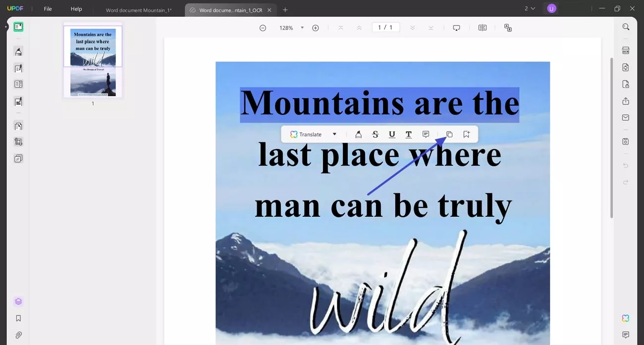Viewport: 644px width, 345px height.
Task: Apply squiggly line to selected text
Action: point(409,134)
